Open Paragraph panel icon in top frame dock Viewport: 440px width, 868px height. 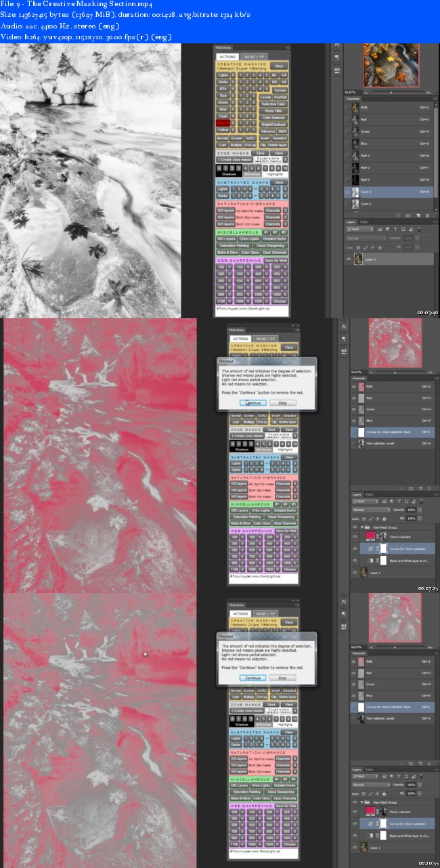coord(336,57)
